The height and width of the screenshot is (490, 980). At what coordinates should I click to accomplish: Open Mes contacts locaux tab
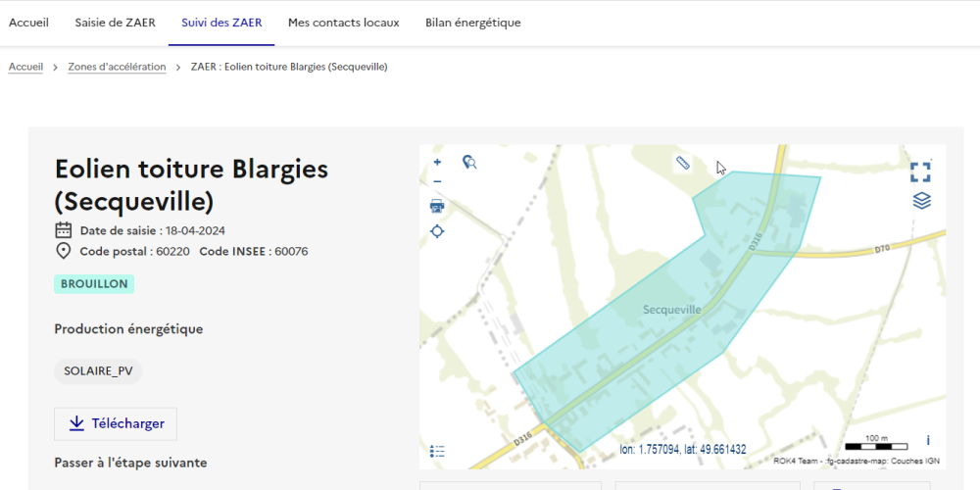[343, 23]
